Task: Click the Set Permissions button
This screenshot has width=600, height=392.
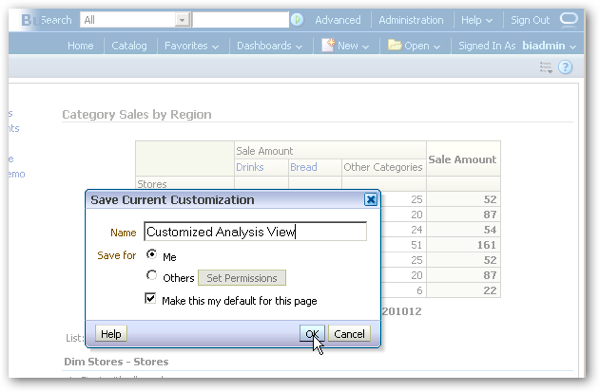Action: click(242, 278)
